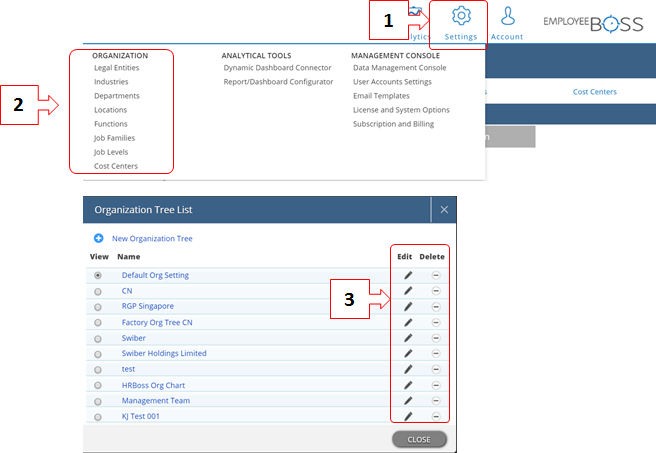Open Report/Dashboard Configurator
Screen dimensions: 656x453
pos(278,82)
